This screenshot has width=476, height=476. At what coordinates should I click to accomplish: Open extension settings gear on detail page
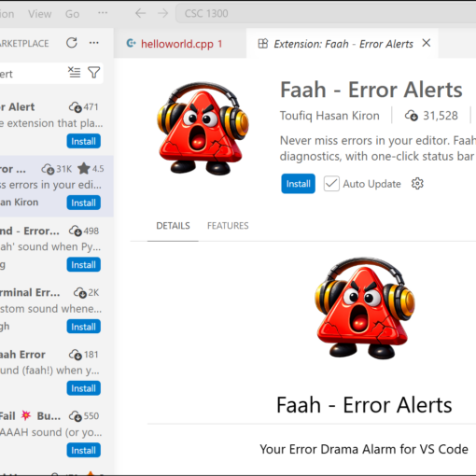point(417,184)
